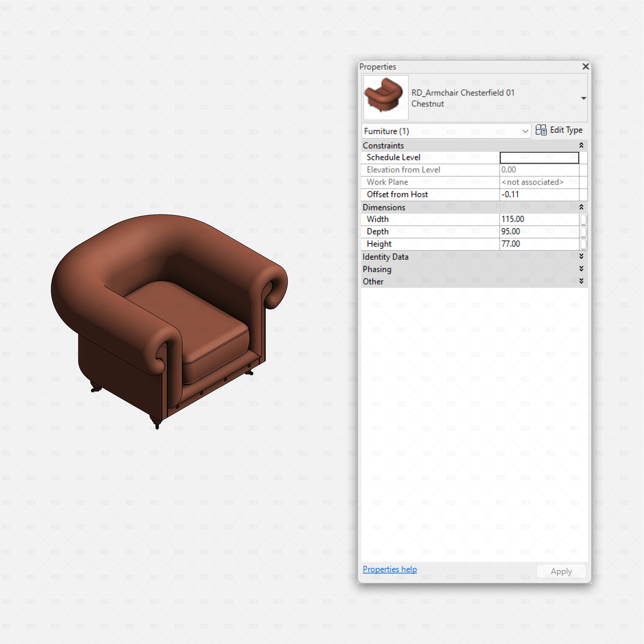Open the Properties help link
The height and width of the screenshot is (644, 644).
(x=390, y=569)
